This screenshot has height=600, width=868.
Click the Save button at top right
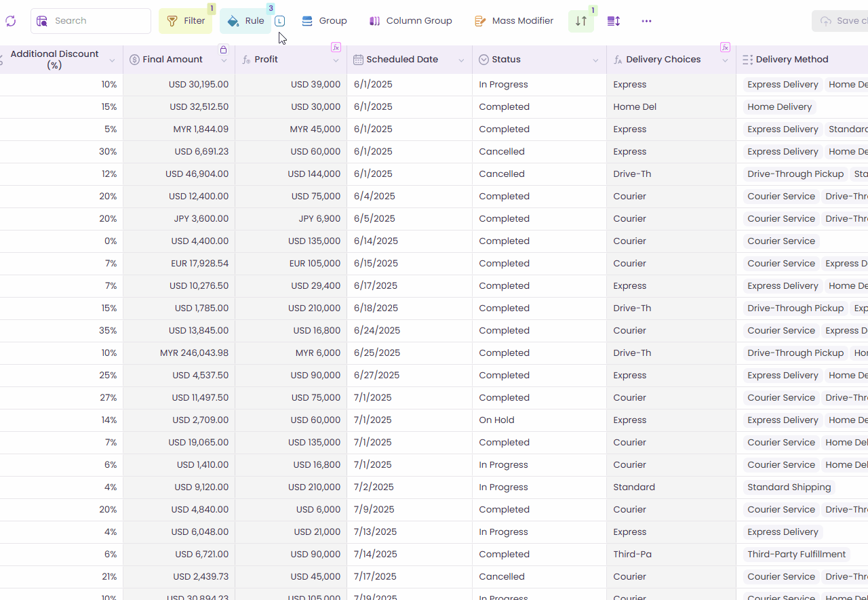(841, 21)
